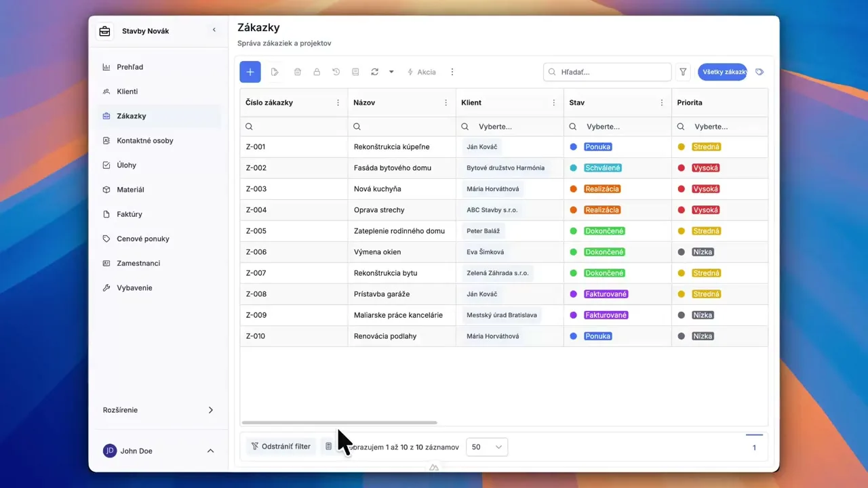Click the filter icon beside the search box
The height and width of the screenshot is (488, 868).
(683, 71)
